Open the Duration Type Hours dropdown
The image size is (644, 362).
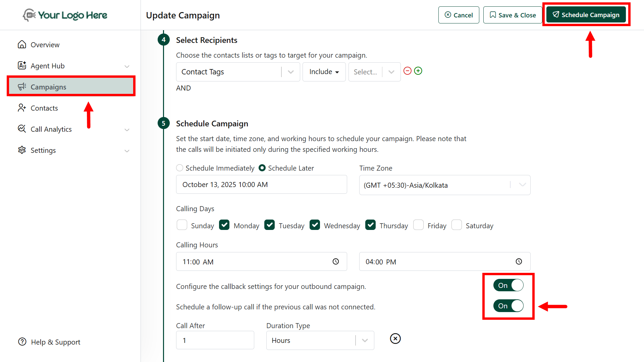click(320, 341)
